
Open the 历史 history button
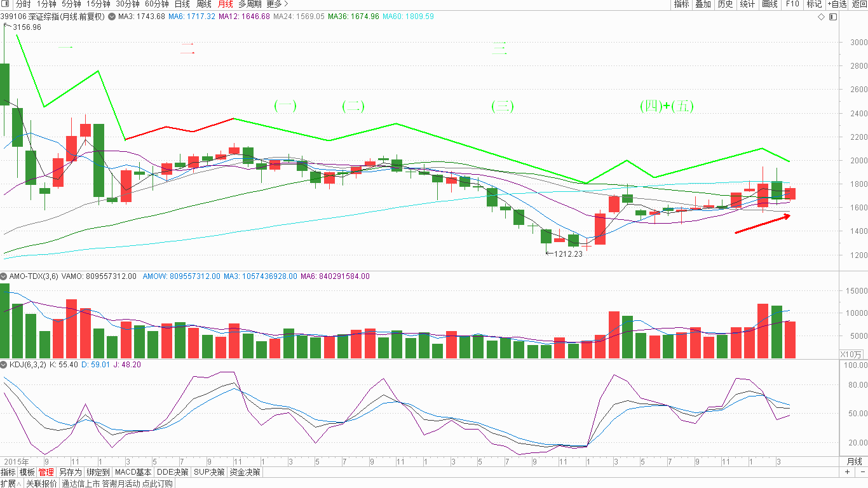point(725,4)
